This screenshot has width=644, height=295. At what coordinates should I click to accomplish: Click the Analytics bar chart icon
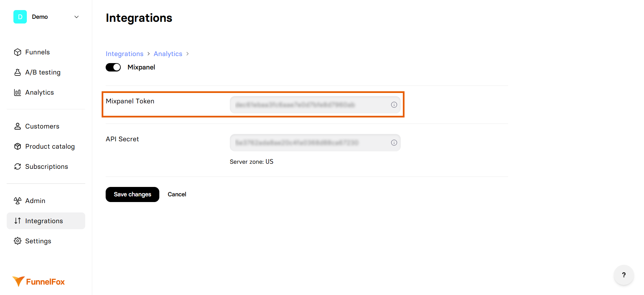tap(17, 92)
